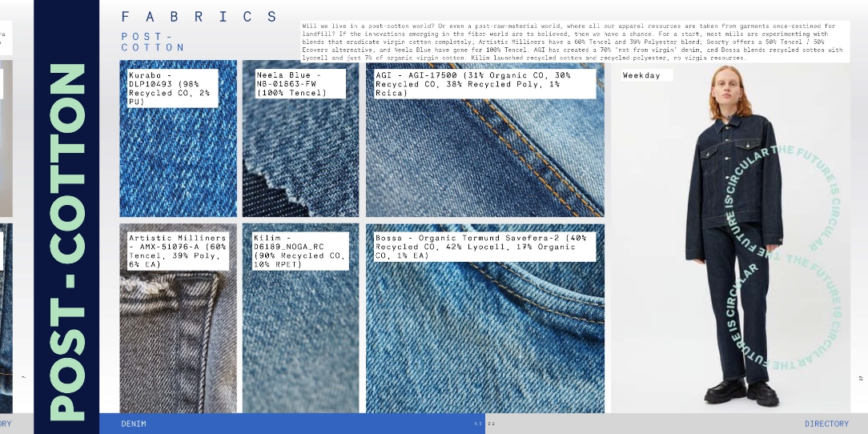The image size is (868, 434).
Task: Click the POST-COTTON subheading under Fabrics
Action: point(152,42)
